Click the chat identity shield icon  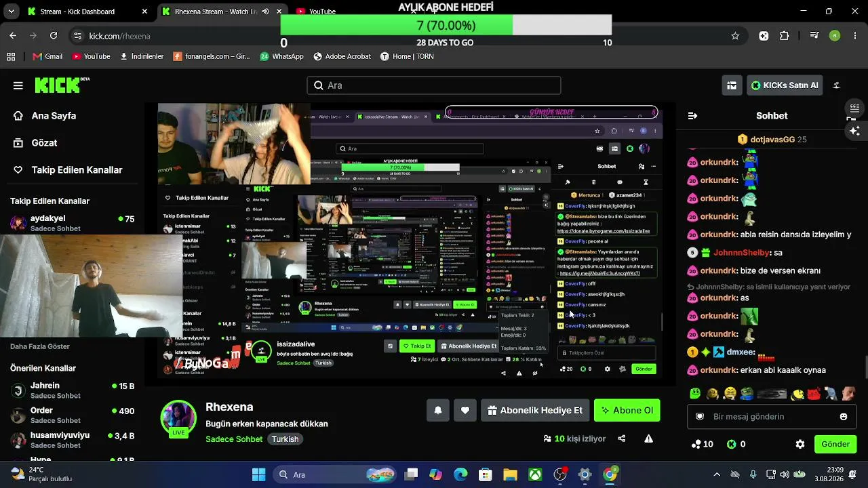click(x=700, y=417)
